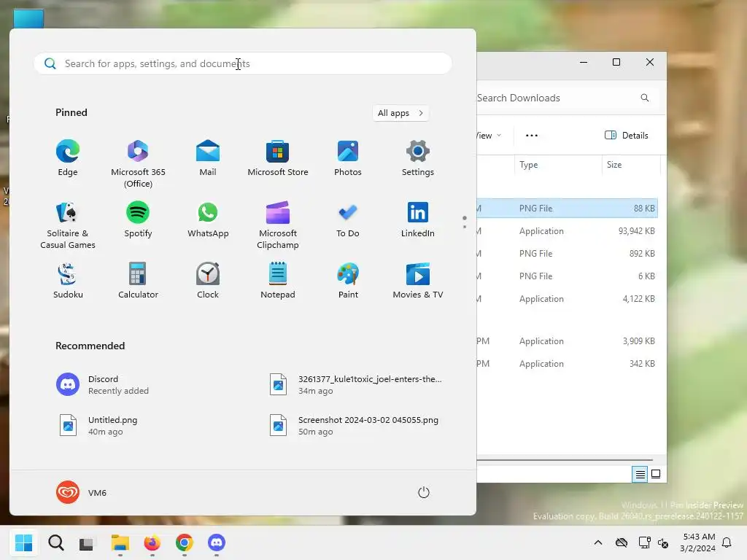The width and height of the screenshot is (747, 560).
Task: Sort by the Type column header
Action: [x=558, y=165]
